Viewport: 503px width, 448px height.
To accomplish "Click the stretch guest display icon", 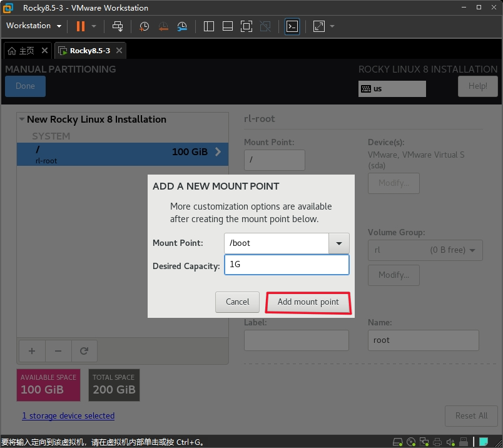I will (x=319, y=26).
